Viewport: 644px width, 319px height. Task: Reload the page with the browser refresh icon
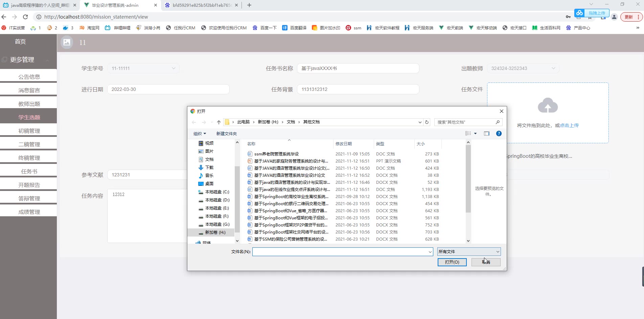25,17
